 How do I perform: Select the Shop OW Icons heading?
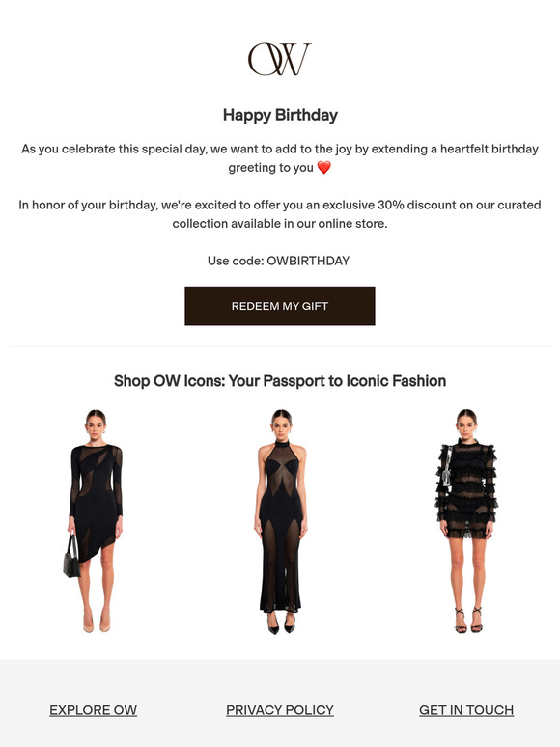280,381
